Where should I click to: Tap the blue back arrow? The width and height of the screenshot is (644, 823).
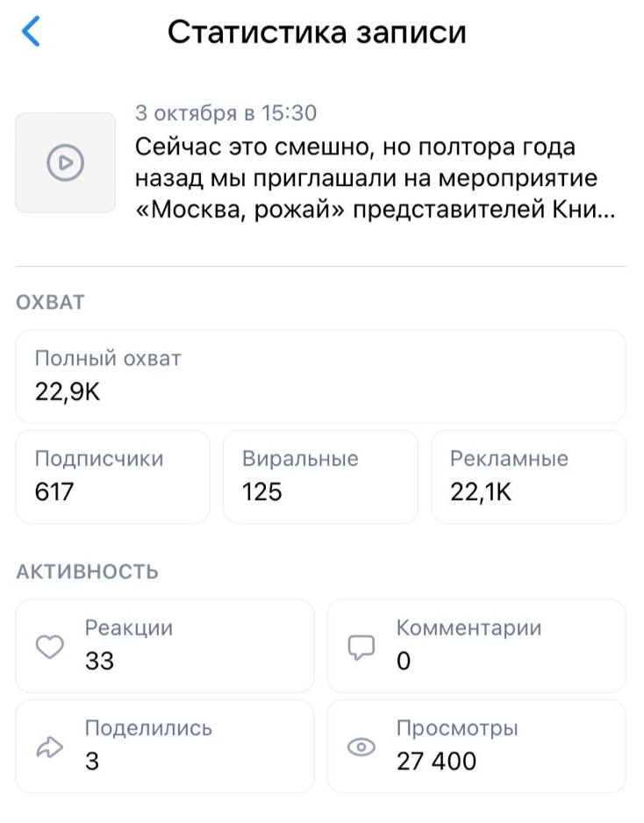click(32, 32)
